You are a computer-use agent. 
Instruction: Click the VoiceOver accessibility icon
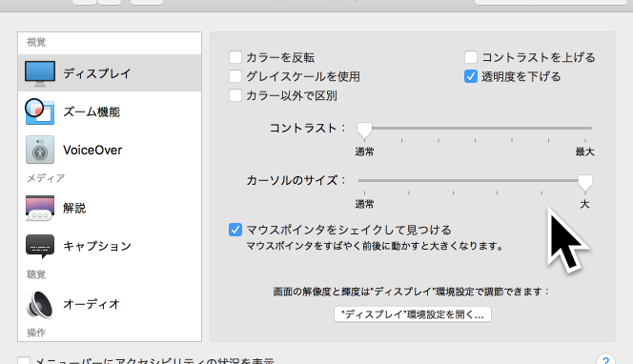[x=40, y=150]
